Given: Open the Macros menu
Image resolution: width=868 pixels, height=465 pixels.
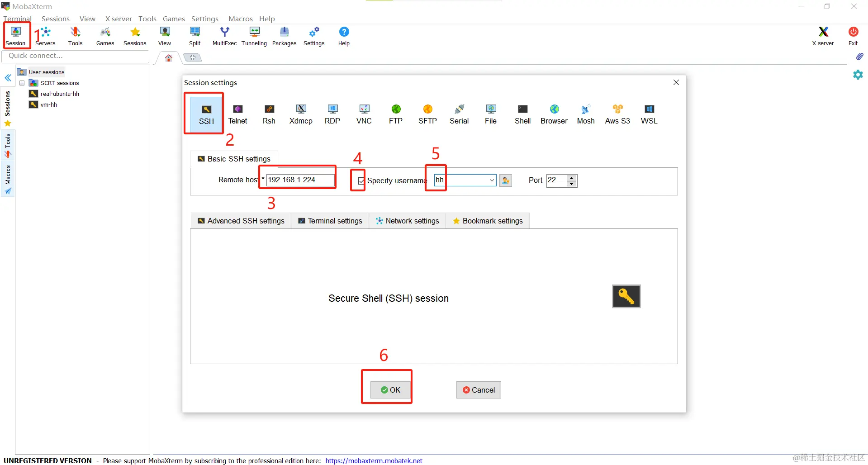Looking at the screenshot, I should pyautogui.click(x=241, y=19).
